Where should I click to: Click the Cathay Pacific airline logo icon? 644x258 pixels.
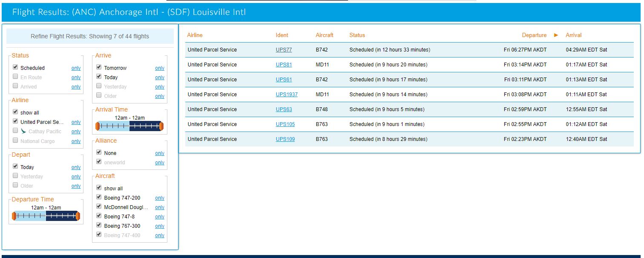pos(23,131)
